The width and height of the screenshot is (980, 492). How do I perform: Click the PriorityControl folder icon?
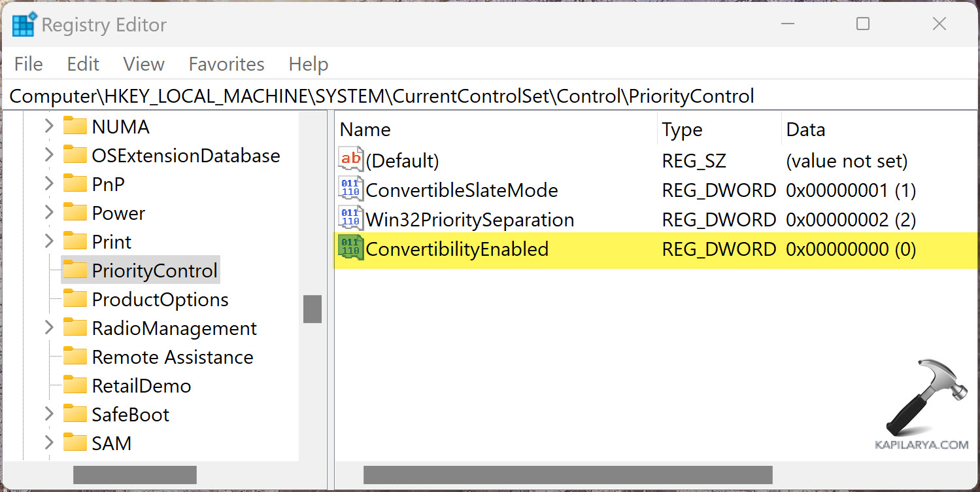point(75,270)
